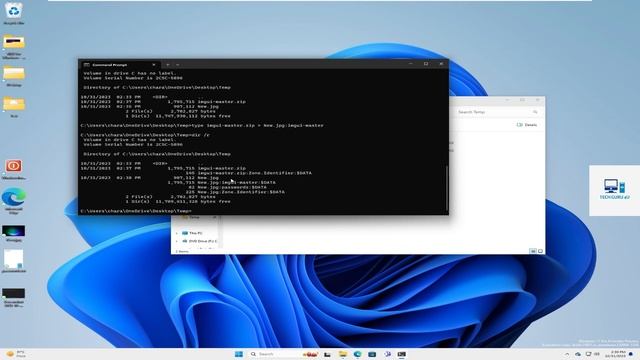
Task: Open the notification bell in the tray
Action: click(632, 354)
